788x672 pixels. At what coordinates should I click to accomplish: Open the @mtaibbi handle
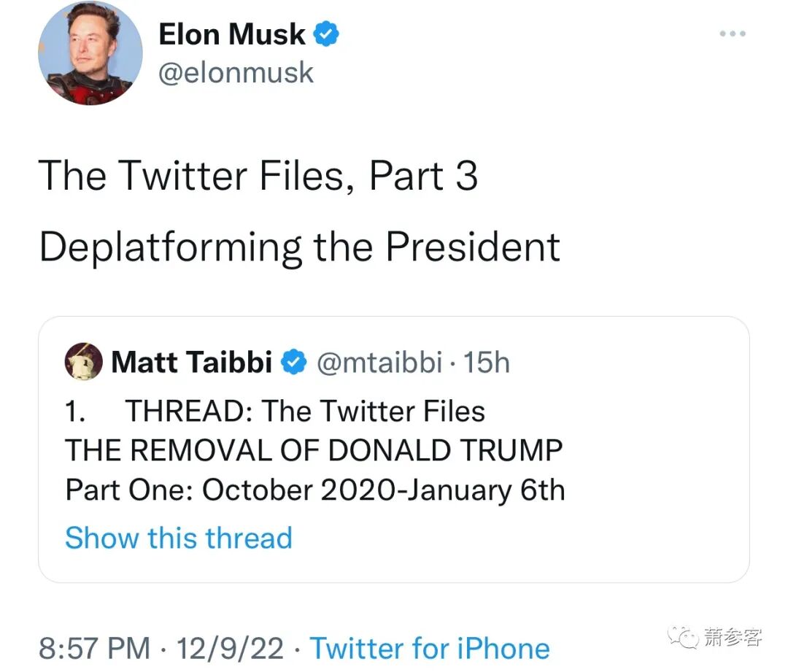tap(378, 362)
